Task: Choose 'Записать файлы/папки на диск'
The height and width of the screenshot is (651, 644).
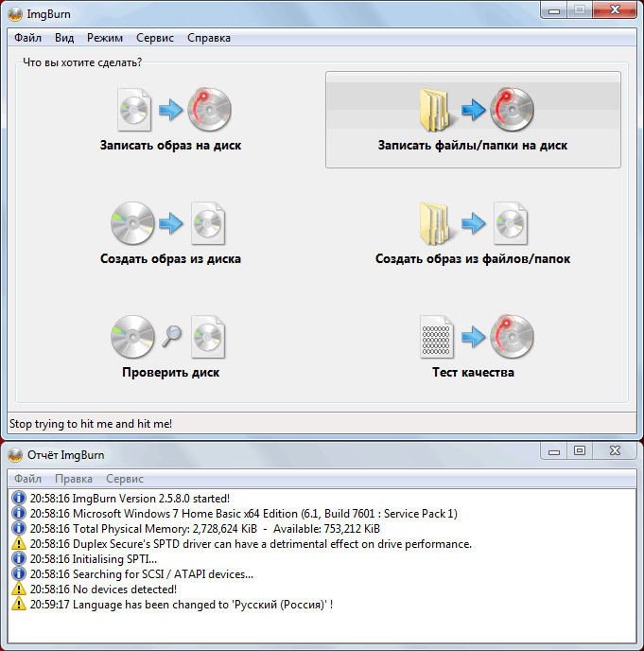Action: pyautogui.click(x=473, y=119)
